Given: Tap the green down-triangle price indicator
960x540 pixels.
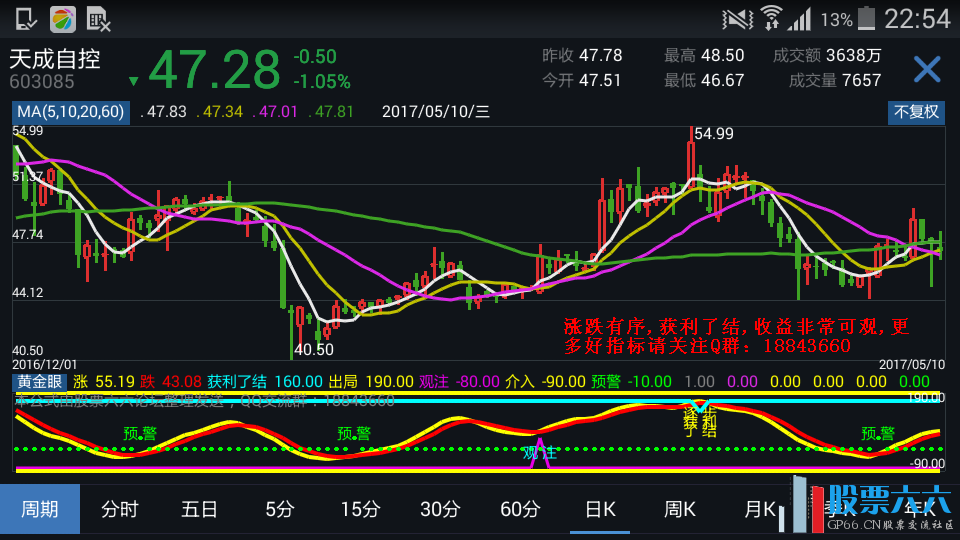Looking at the screenshot, I should point(133,81).
